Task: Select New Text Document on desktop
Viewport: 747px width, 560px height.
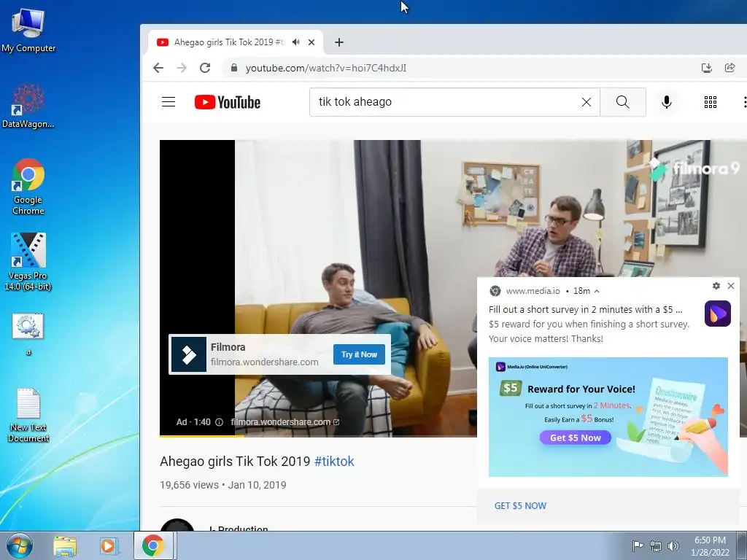Action: [28, 415]
